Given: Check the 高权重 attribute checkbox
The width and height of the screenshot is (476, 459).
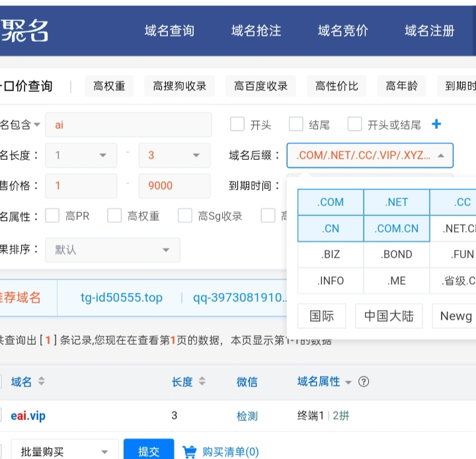Looking at the screenshot, I should tap(114, 215).
